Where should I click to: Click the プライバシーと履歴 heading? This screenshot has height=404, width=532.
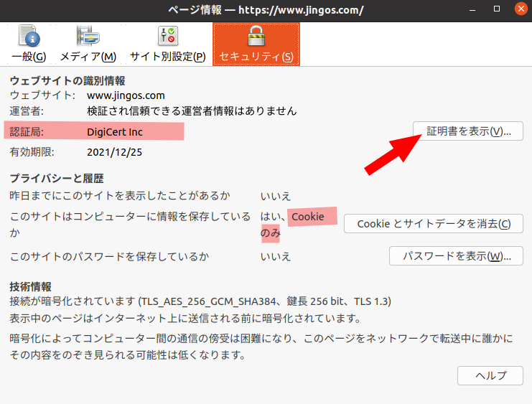point(57,179)
